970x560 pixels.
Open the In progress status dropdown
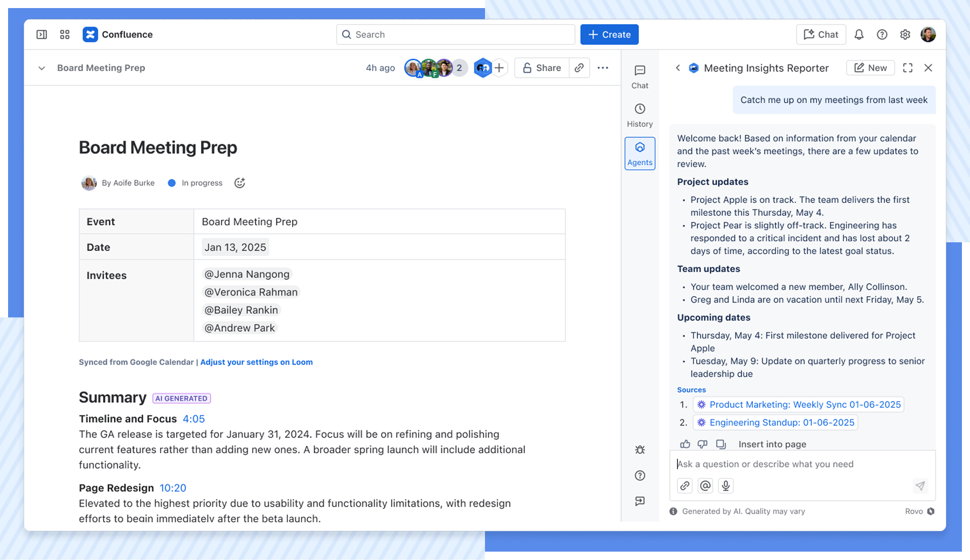tap(195, 183)
